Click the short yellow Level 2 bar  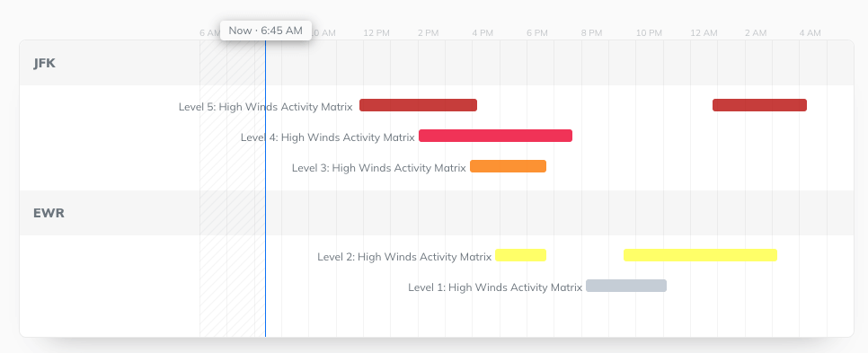coord(521,255)
